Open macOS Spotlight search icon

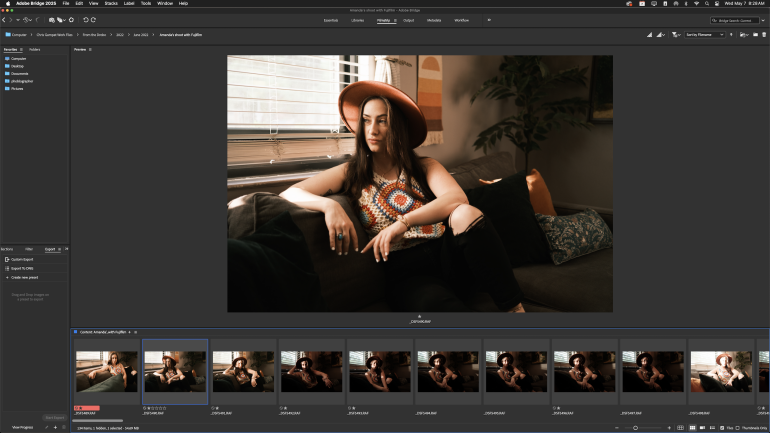click(707, 3)
